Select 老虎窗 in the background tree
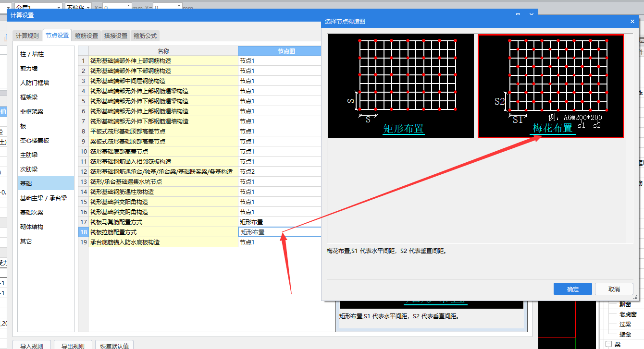The height and width of the screenshot is (349, 644). coord(628,314)
